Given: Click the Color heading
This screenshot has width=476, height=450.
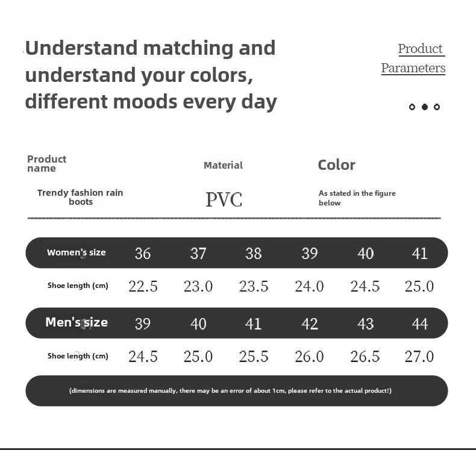Looking at the screenshot, I should [x=336, y=165].
